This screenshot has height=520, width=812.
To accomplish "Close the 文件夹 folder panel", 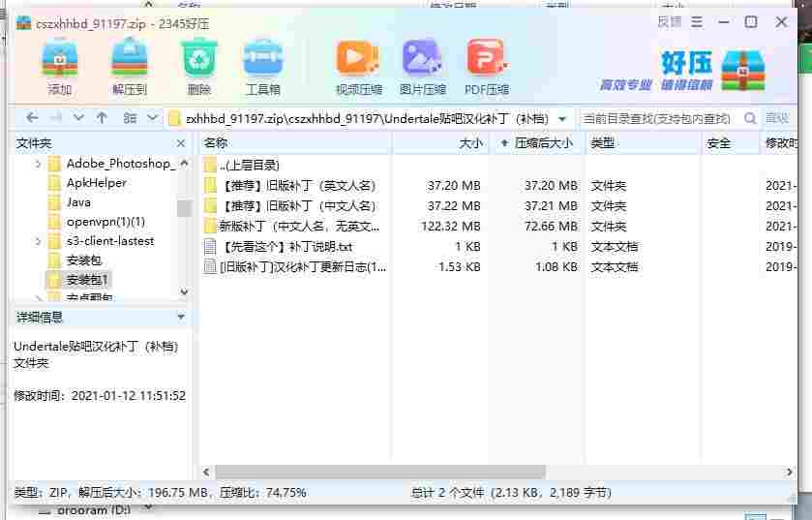I will click(x=181, y=143).
